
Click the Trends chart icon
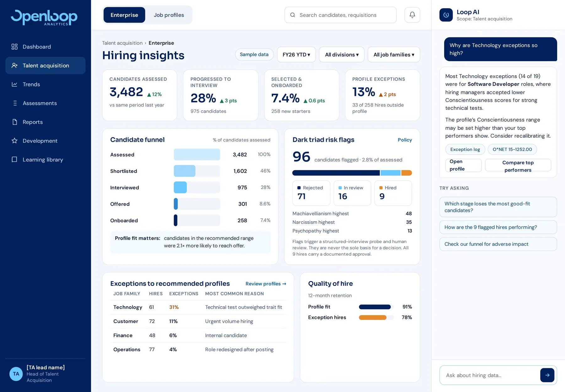(14, 84)
